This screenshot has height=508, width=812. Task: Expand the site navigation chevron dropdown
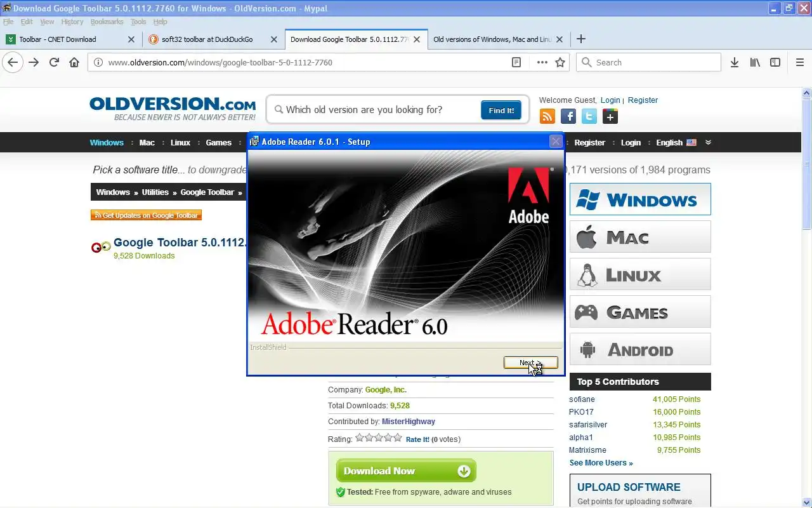click(708, 142)
